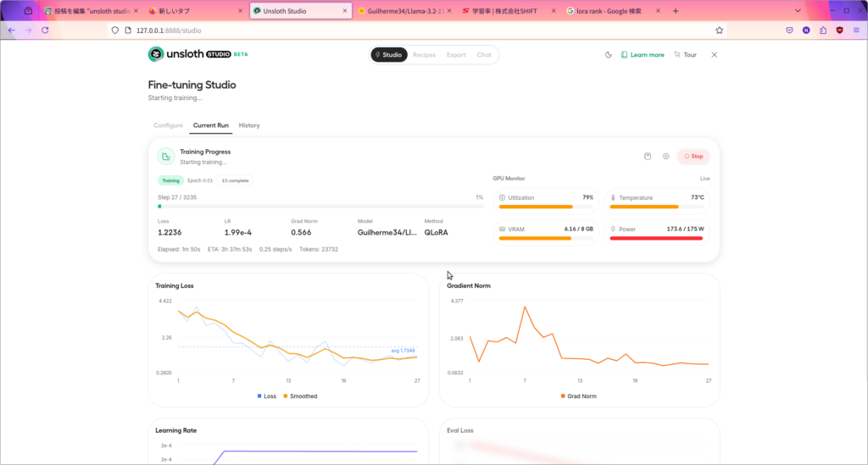
Task: Click the training step progress bar
Action: tap(320, 206)
